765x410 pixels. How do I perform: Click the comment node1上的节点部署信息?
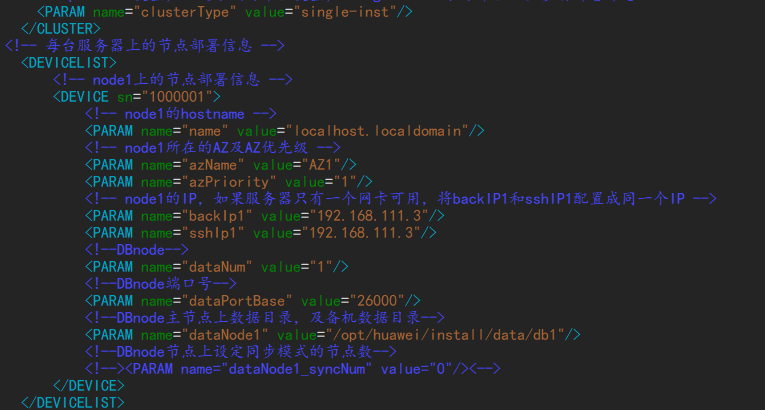tap(173, 79)
